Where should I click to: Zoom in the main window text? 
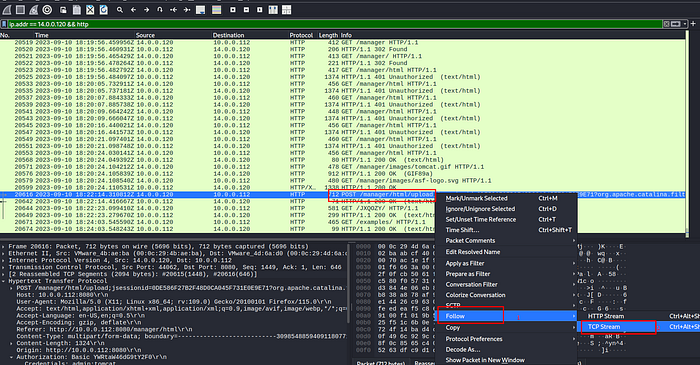(x=233, y=9)
